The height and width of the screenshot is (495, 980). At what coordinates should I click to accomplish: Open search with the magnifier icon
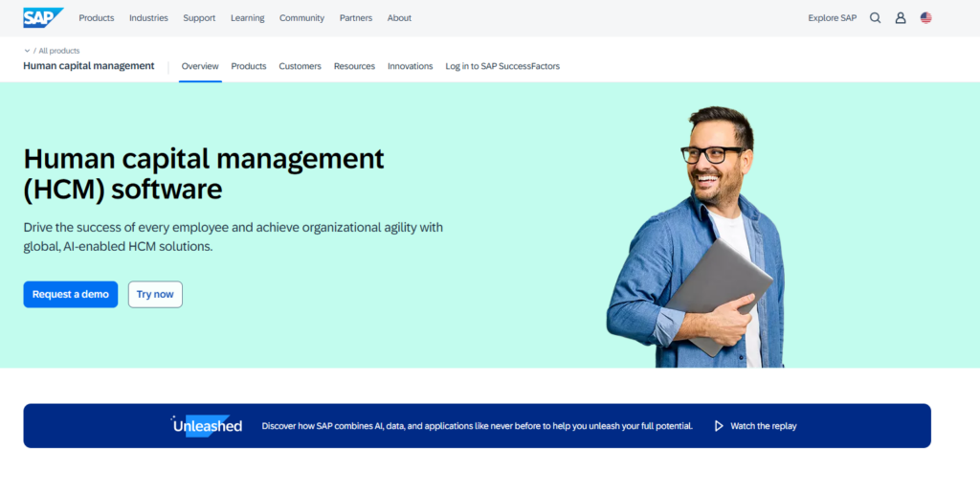875,17
